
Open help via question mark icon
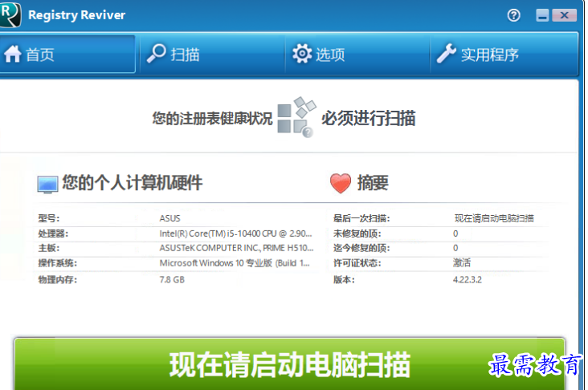(x=513, y=15)
